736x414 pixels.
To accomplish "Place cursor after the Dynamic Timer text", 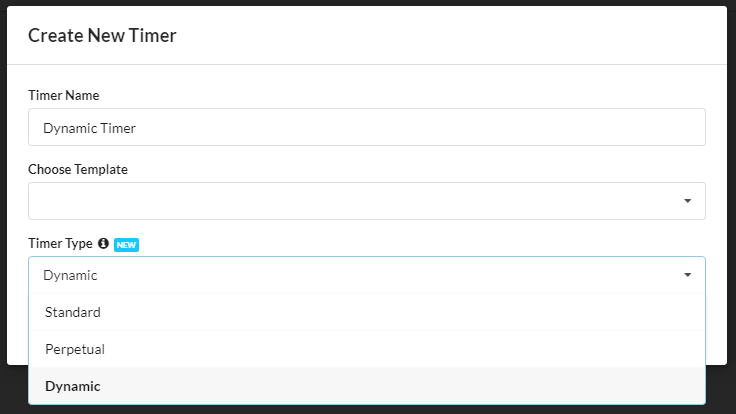I will (x=137, y=128).
